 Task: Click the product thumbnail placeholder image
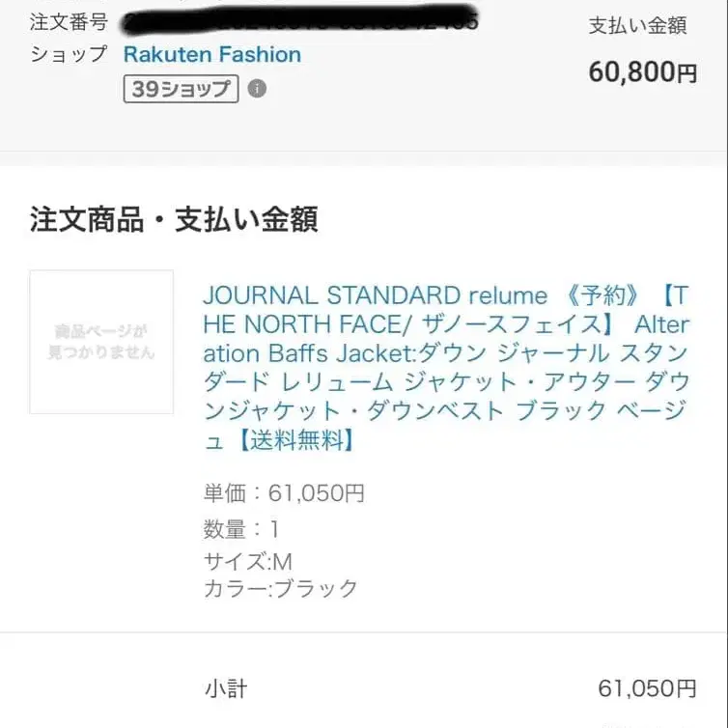[101, 342]
